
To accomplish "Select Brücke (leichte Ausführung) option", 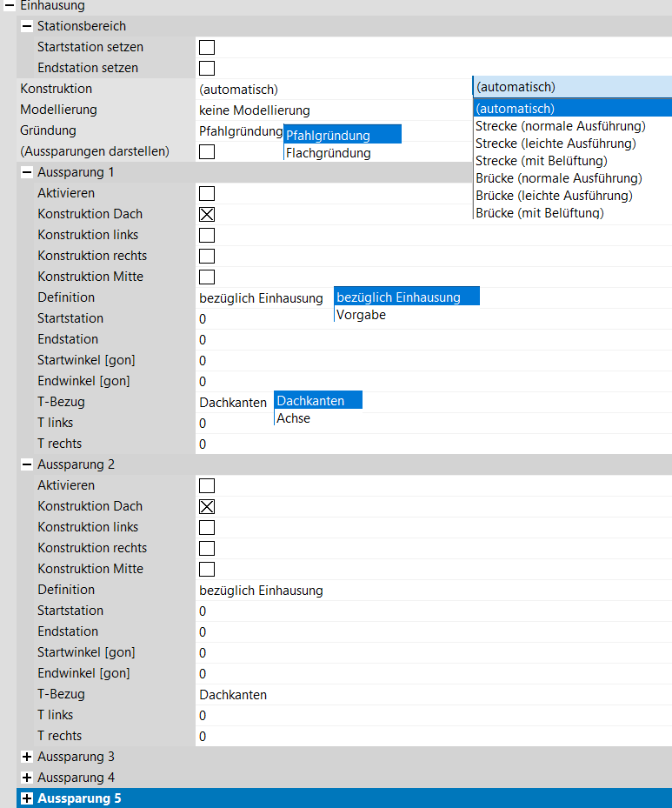I will pyautogui.click(x=553, y=196).
